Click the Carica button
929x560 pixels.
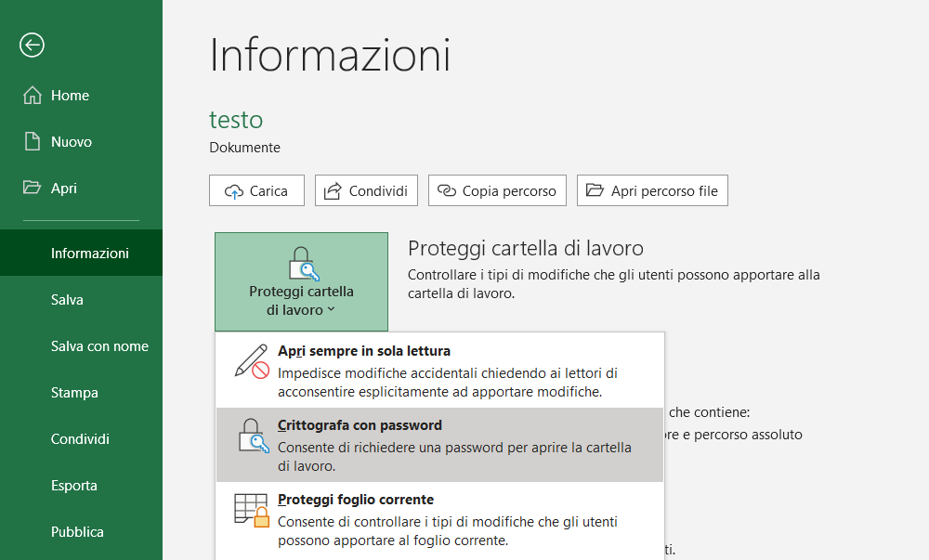256,190
